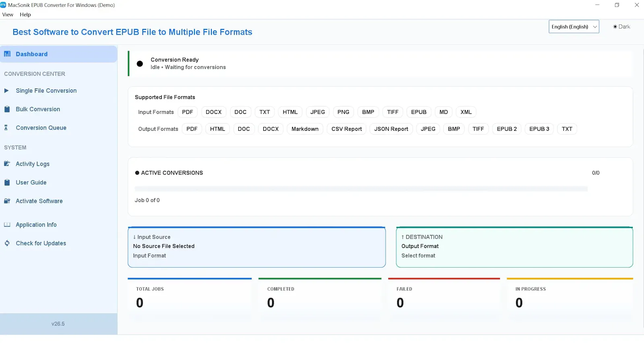Image resolution: width=644 pixels, height=346 pixels.
Task: Click the MD input format chip
Action: (x=444, y=112)
